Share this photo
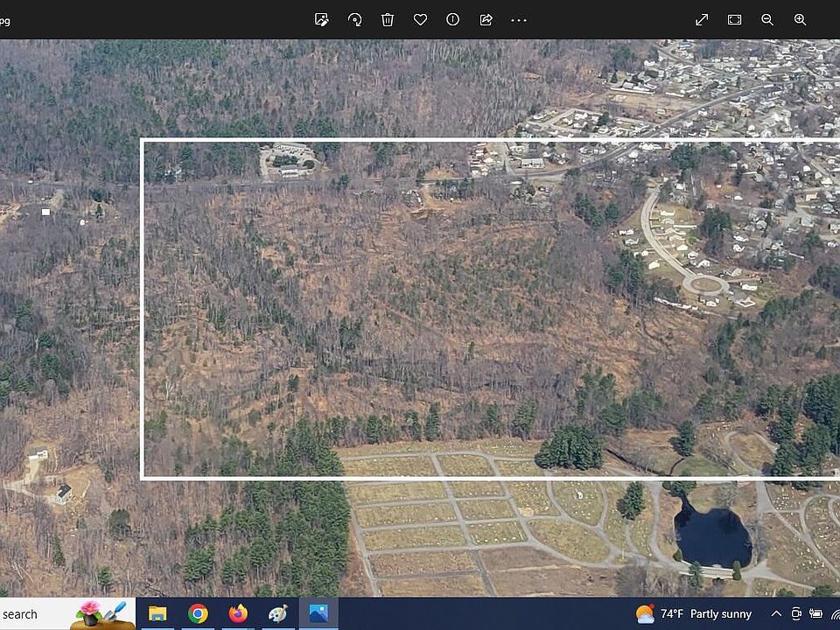 point(486,19)
